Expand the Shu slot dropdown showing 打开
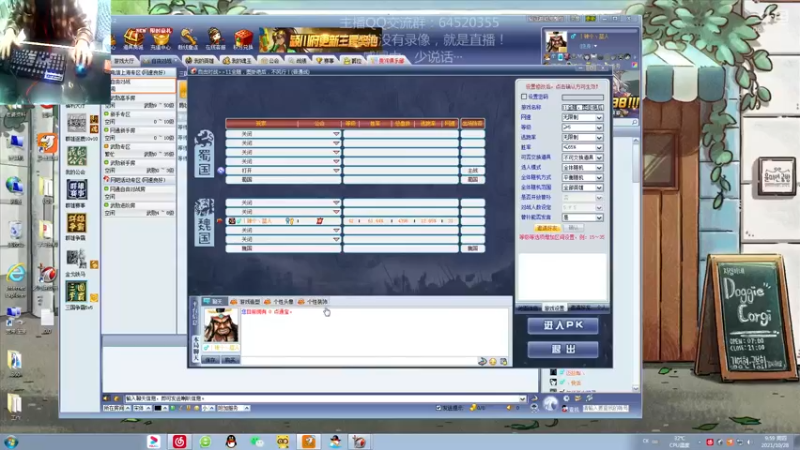Image resolution: width=800 pixels, height=450 pixels. coord(336,170)
